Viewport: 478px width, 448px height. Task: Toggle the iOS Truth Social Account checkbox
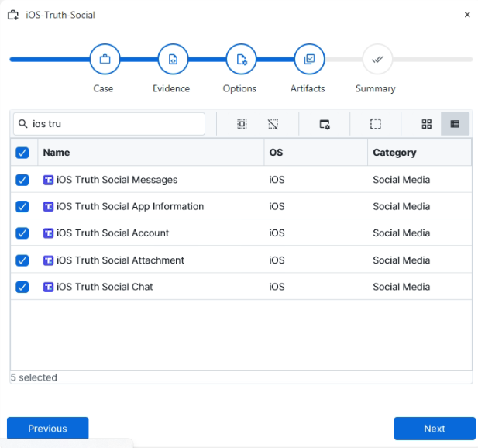coord(22,233)
